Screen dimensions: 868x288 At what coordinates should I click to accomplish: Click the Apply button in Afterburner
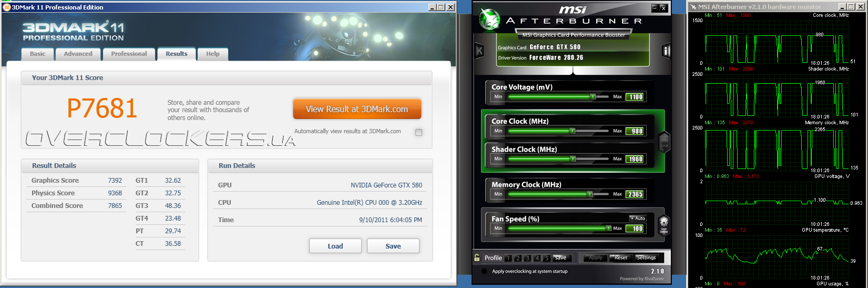596,257
